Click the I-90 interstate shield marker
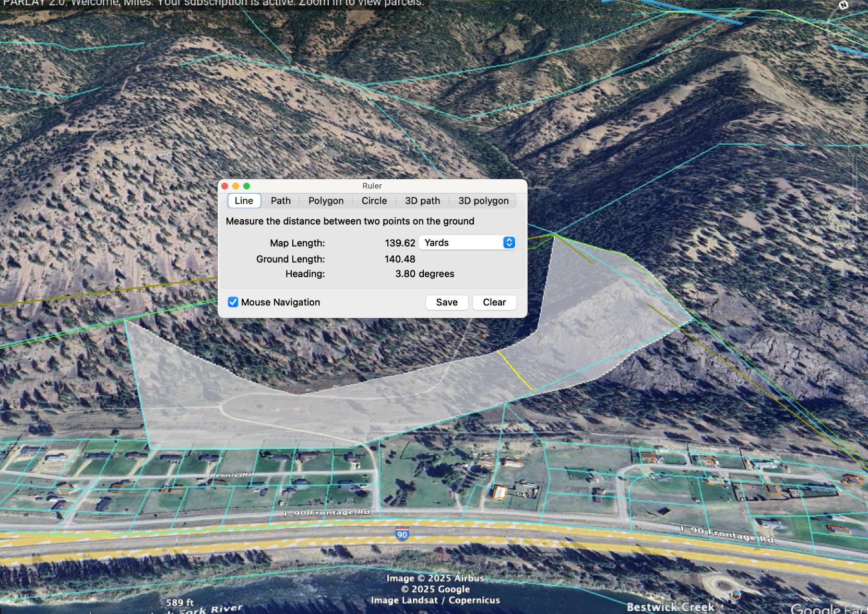The image size is (868, 614). 401,535
